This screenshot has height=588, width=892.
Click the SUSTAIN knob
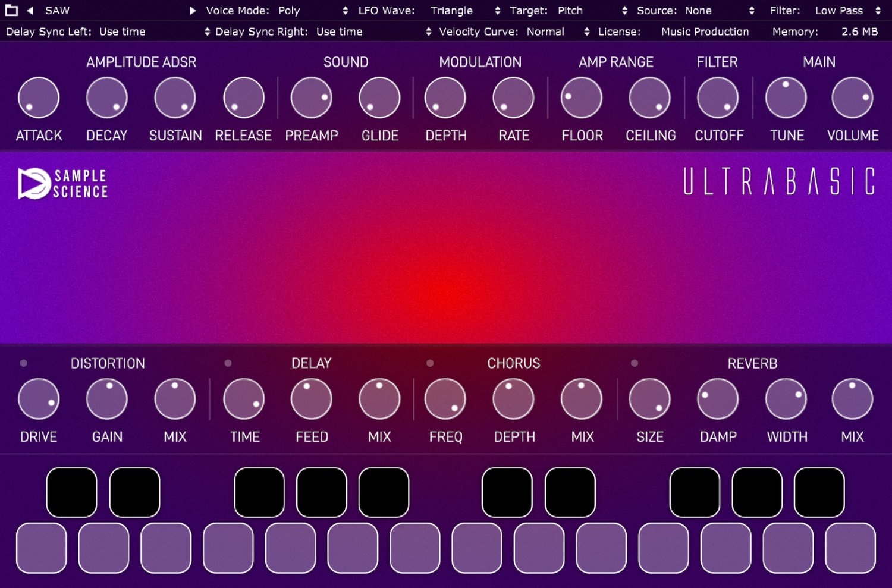click(175, 98)
